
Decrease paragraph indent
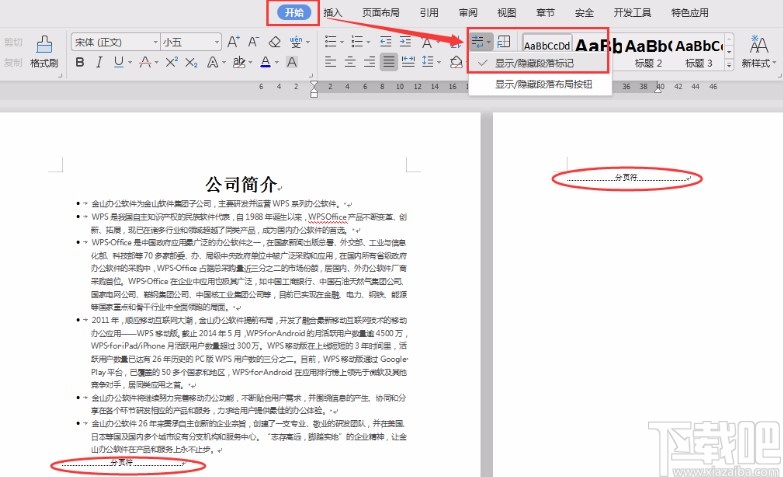386,41
